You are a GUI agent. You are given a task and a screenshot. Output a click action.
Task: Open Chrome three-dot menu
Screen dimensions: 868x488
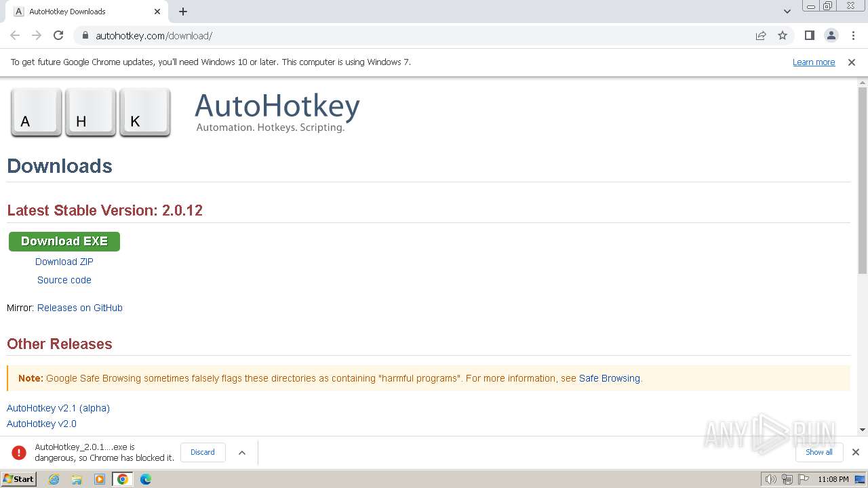853,35
